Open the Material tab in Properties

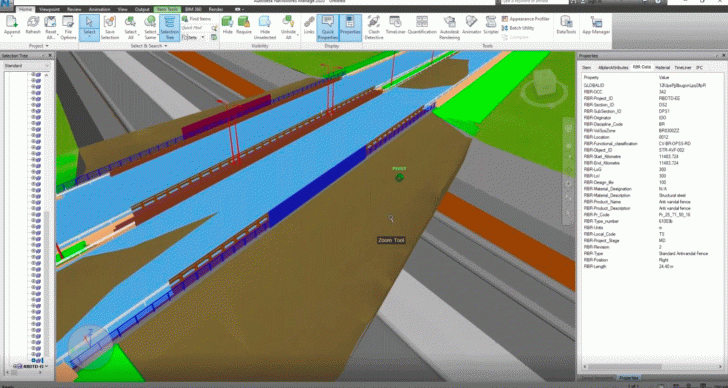coord(663,68)
